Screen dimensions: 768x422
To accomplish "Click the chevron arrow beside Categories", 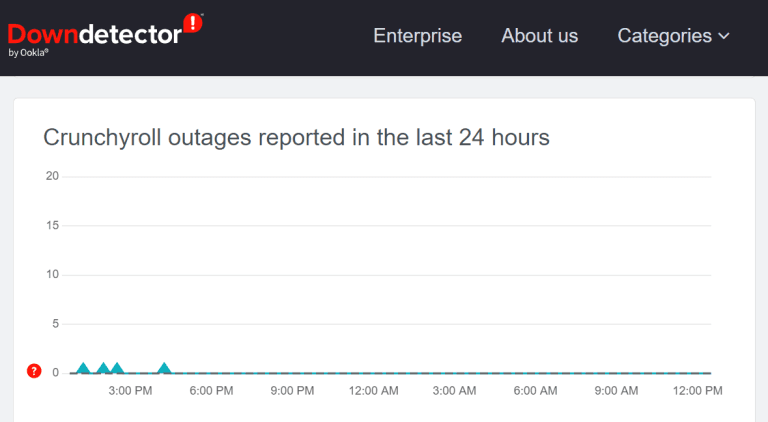I will click(x=723, y=37).
